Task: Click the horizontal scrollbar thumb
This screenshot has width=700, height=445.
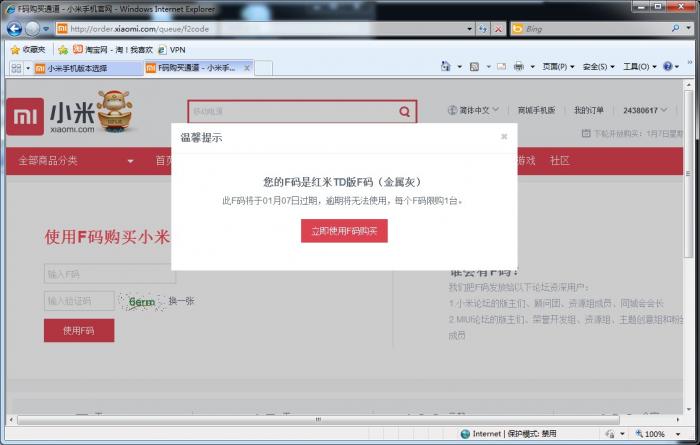Action: click(318, 420)
